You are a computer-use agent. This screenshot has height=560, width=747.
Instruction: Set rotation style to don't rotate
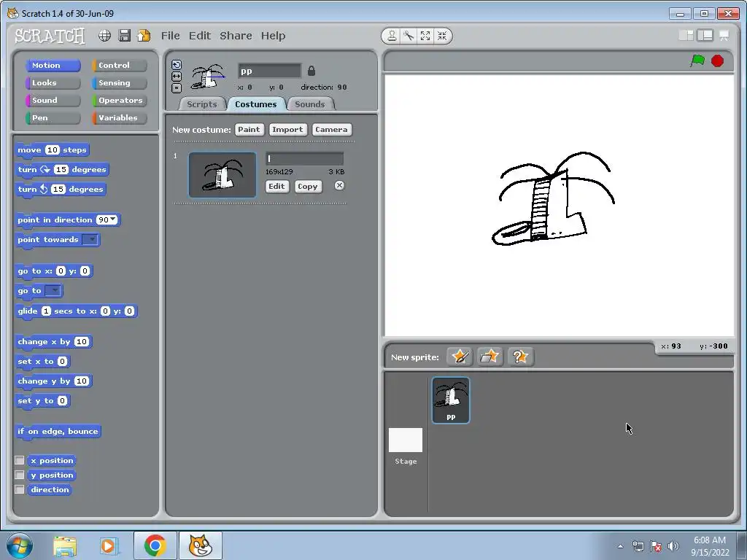(177, 88)
